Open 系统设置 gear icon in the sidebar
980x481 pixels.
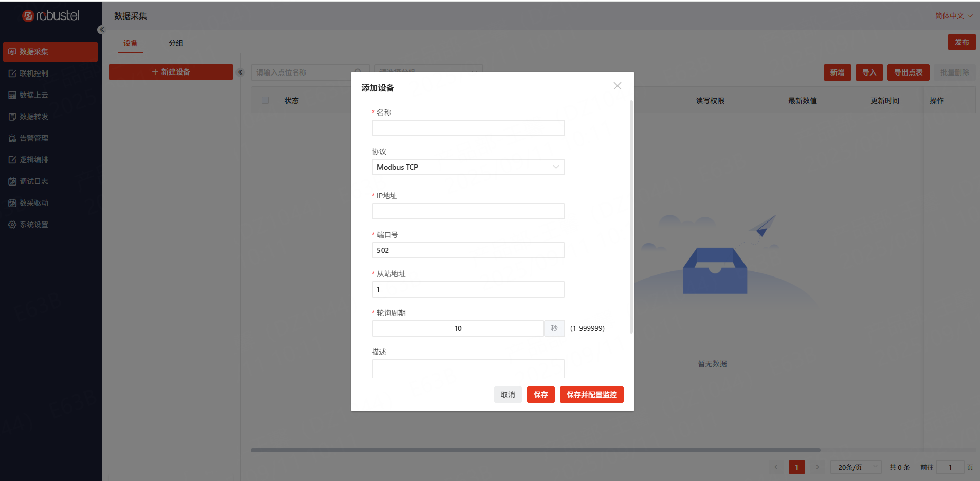[x=12, y=225]
